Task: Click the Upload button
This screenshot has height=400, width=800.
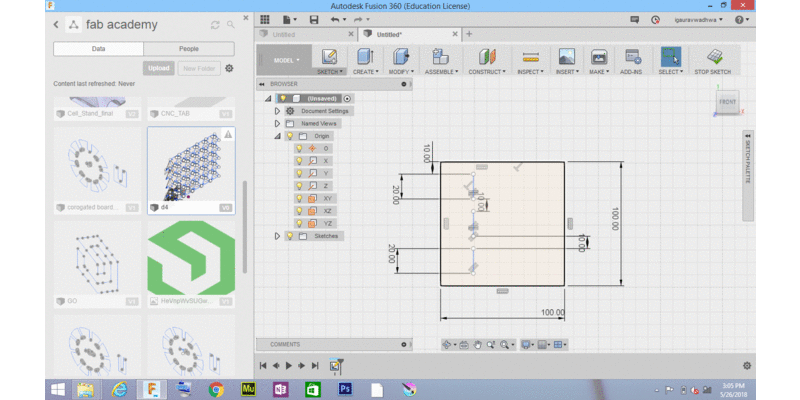Action: [159, 68]
